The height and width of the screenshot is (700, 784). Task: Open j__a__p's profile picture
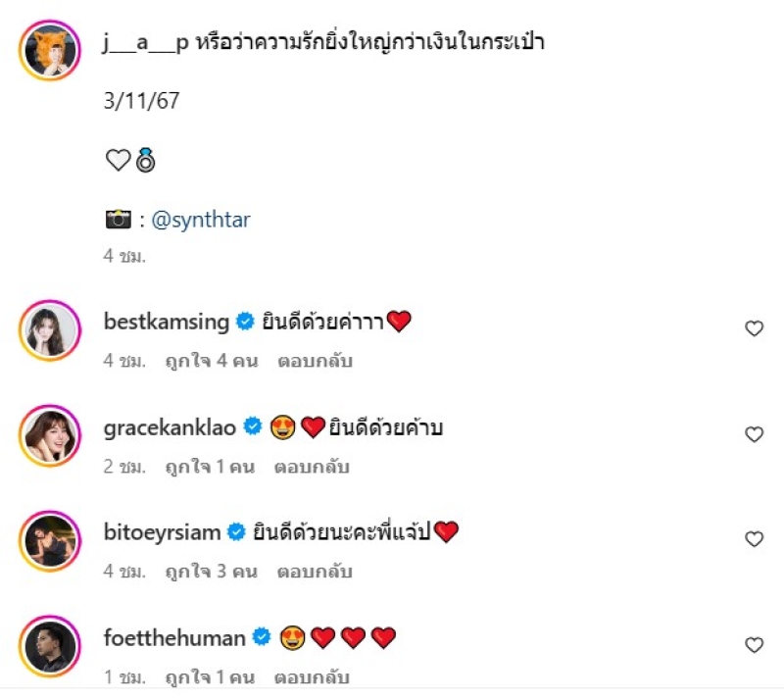[50, 50]
